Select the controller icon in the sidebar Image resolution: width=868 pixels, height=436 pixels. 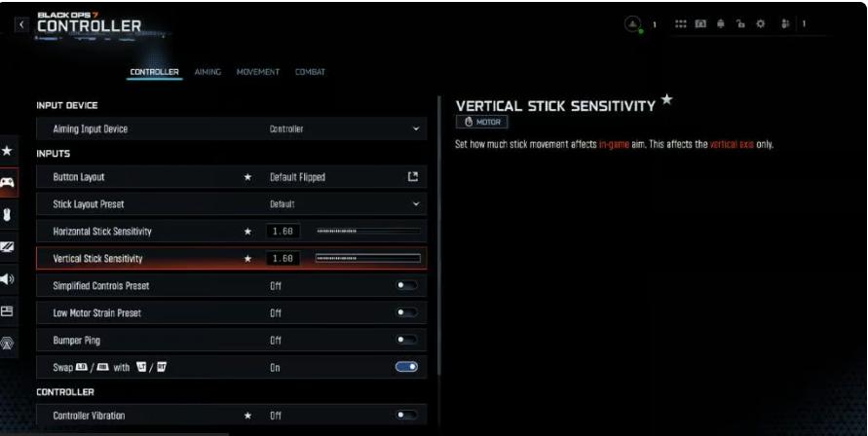coord(7,183)
